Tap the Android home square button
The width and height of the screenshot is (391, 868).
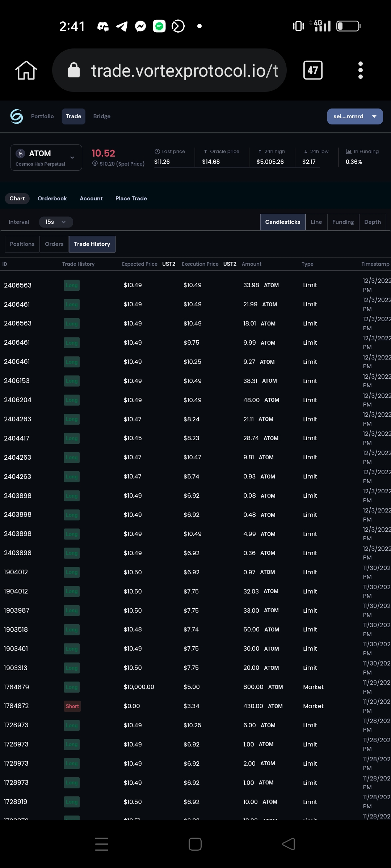point(195,844)
